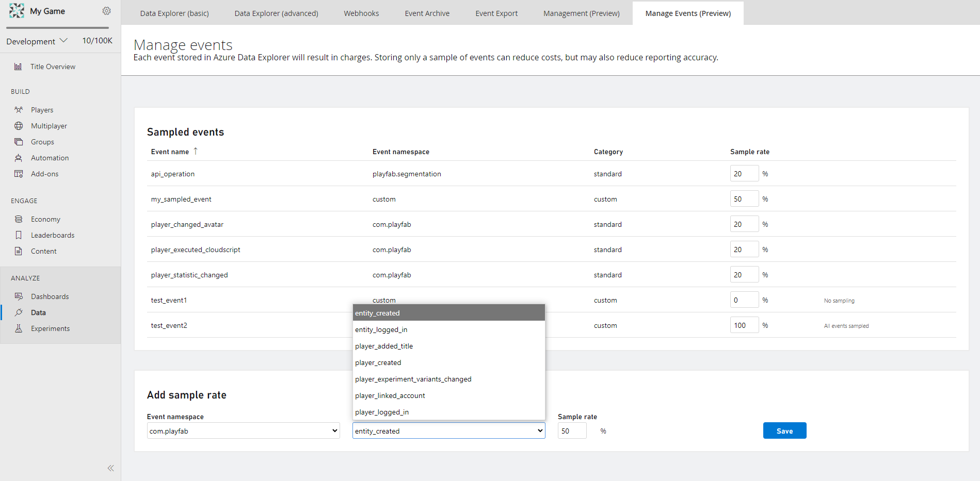Open the title settings gear
Viewport: 980px width, 481px height.
pyautogui.click(x=107, y=10)
